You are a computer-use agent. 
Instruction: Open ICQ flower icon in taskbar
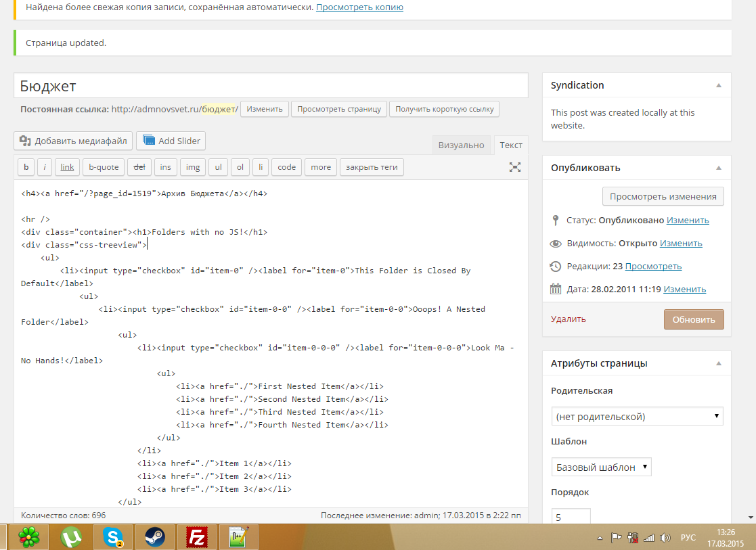click(x=28, y=537)
